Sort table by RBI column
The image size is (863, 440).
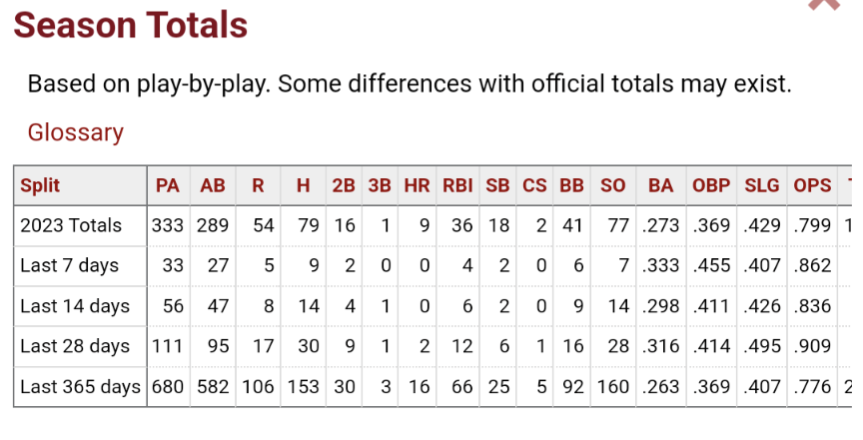458,185
